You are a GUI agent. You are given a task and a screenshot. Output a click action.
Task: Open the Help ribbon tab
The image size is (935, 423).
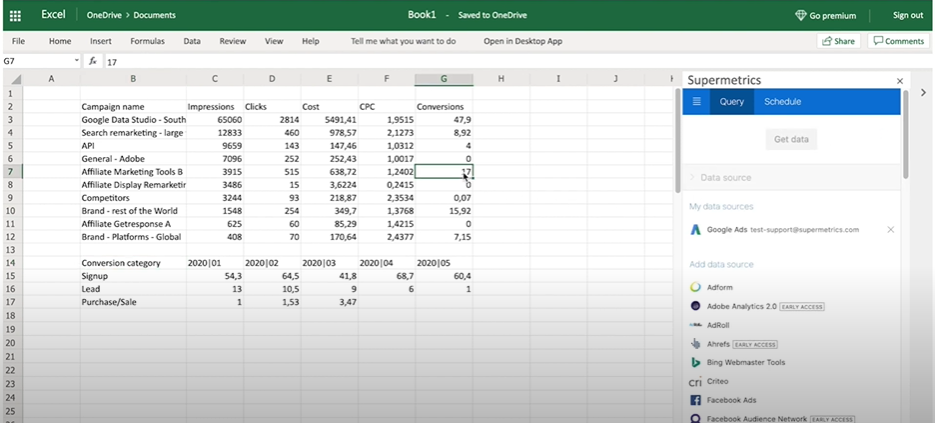311,41
